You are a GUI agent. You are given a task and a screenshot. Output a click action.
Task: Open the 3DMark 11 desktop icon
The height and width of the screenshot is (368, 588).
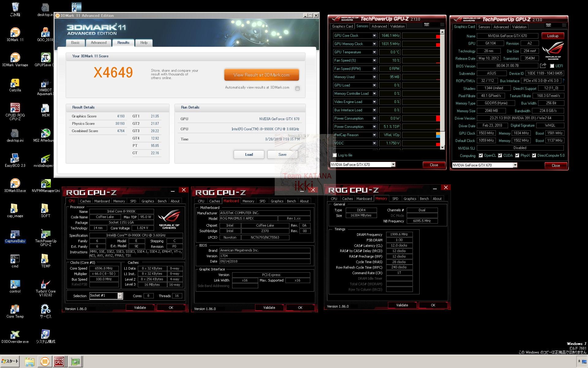15,35
